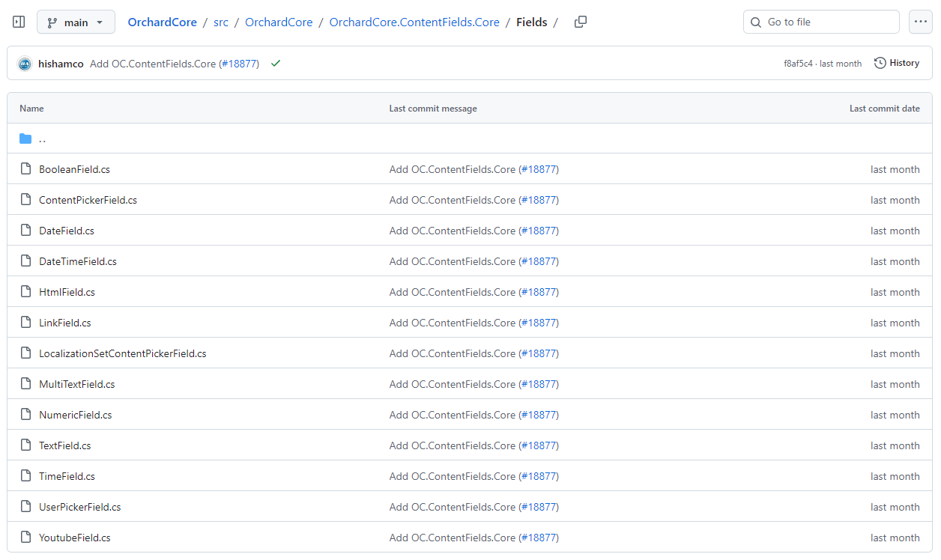Open #18877 link in NumericField.cs row

click(539, 415)
